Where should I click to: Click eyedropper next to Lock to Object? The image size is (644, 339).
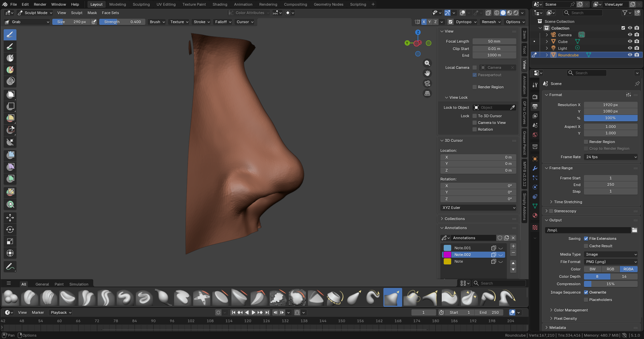(x=513, y=107)
